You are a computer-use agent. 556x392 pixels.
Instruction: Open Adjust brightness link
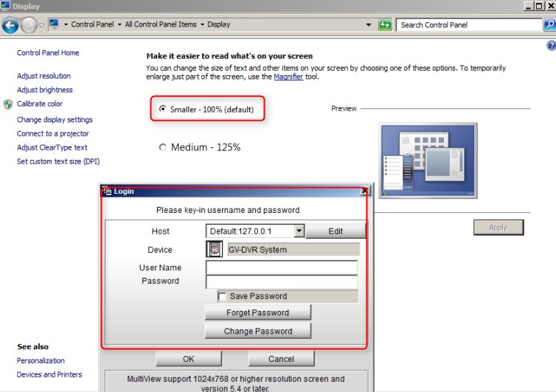45,90
